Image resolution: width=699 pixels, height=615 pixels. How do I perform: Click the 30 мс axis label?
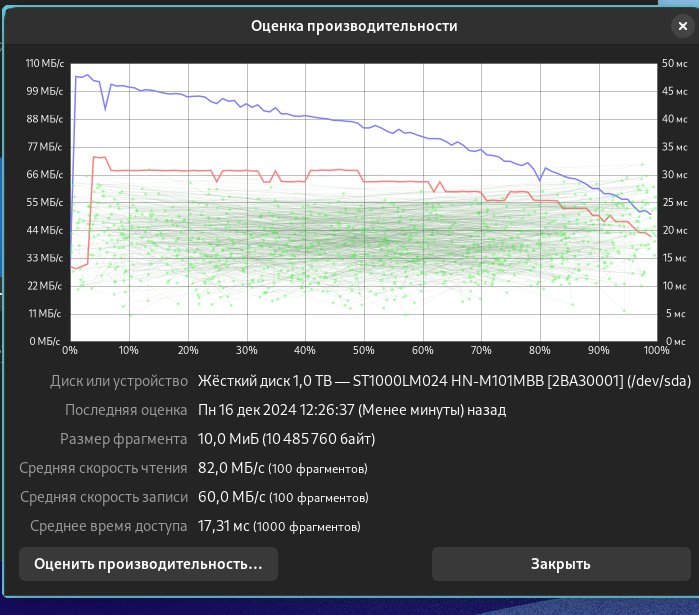coord(674,175)
